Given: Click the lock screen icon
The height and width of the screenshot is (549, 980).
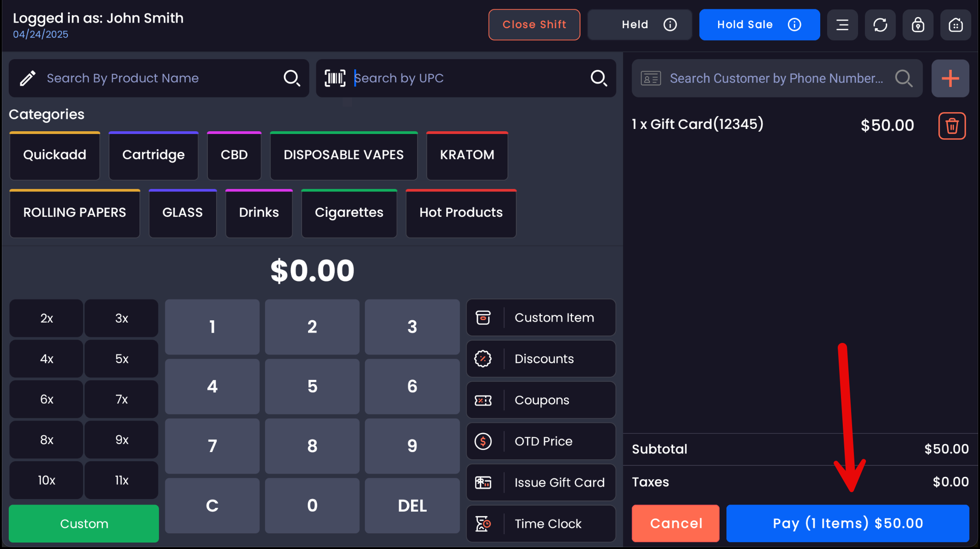Looking at the screenshot, I should (918, 25).
